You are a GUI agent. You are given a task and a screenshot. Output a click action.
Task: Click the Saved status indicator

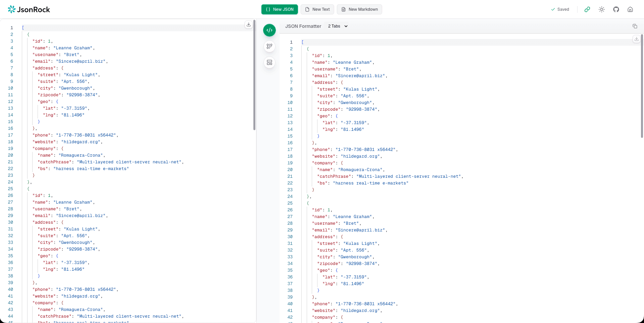click(560, 9)
